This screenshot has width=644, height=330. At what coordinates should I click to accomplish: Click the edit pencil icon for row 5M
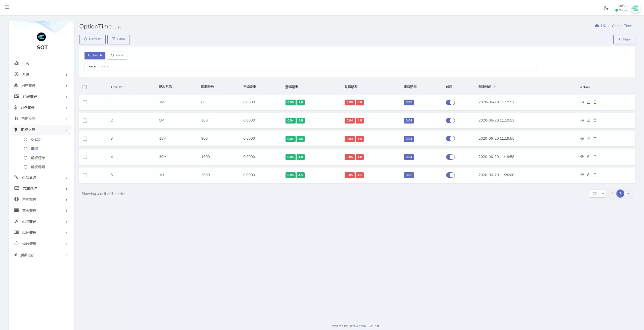588,120
